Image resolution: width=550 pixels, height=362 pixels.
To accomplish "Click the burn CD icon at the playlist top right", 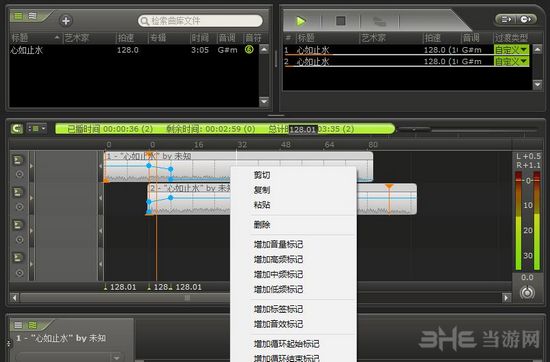I will [x=526, y=19].
